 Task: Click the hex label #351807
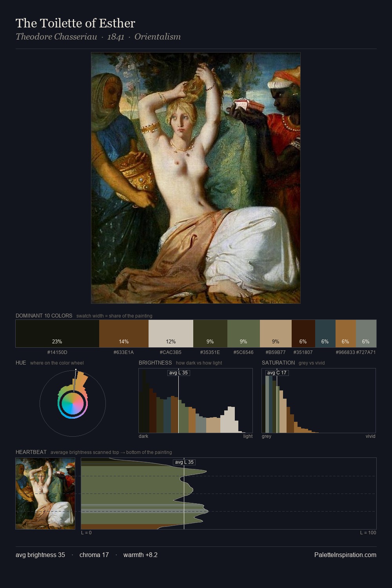(303, 352)
